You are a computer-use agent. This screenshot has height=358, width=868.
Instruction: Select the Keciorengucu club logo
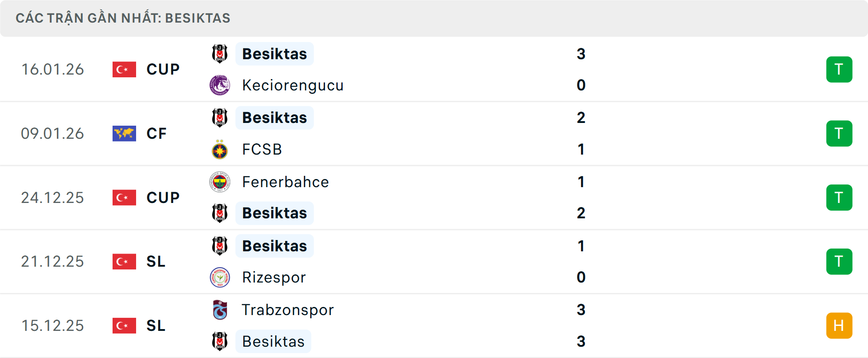219,85
